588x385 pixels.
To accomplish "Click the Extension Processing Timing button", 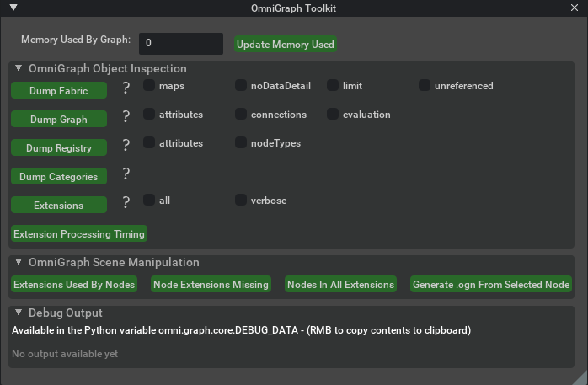I will (80, 233).
